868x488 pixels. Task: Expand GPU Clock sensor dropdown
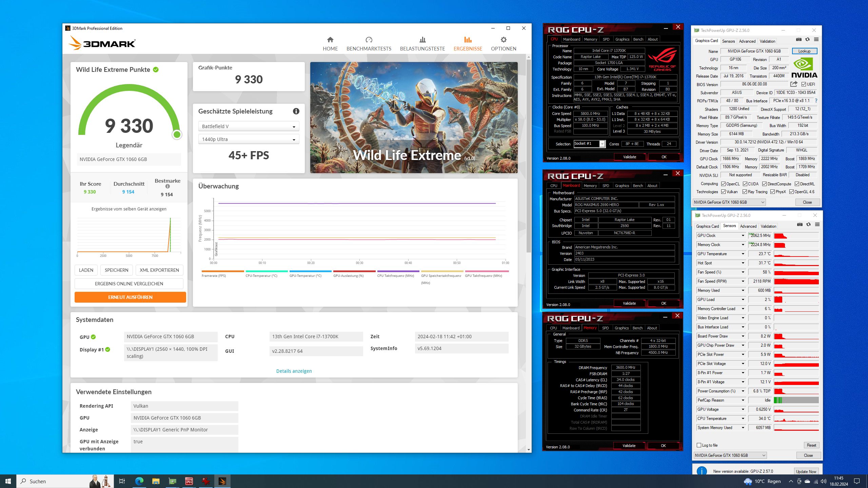coord(743,236)
